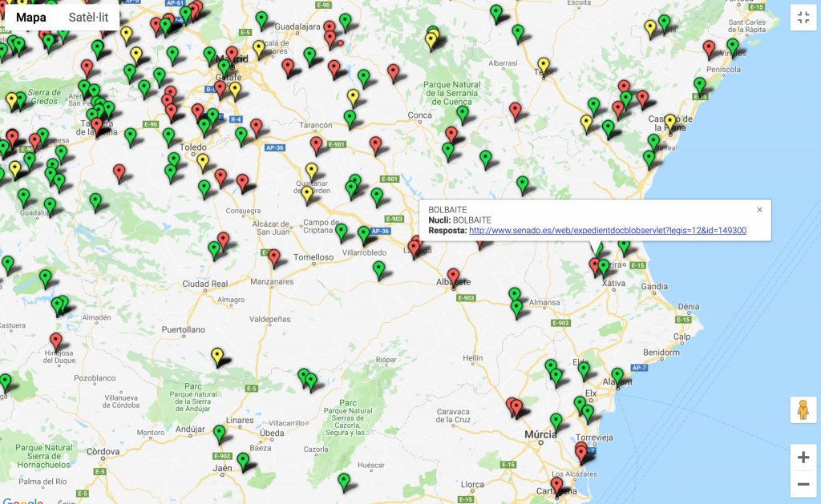Open the red marker left of Tomelloso
This screenshot has height=504, width=821.
click(x=274, y=256)
